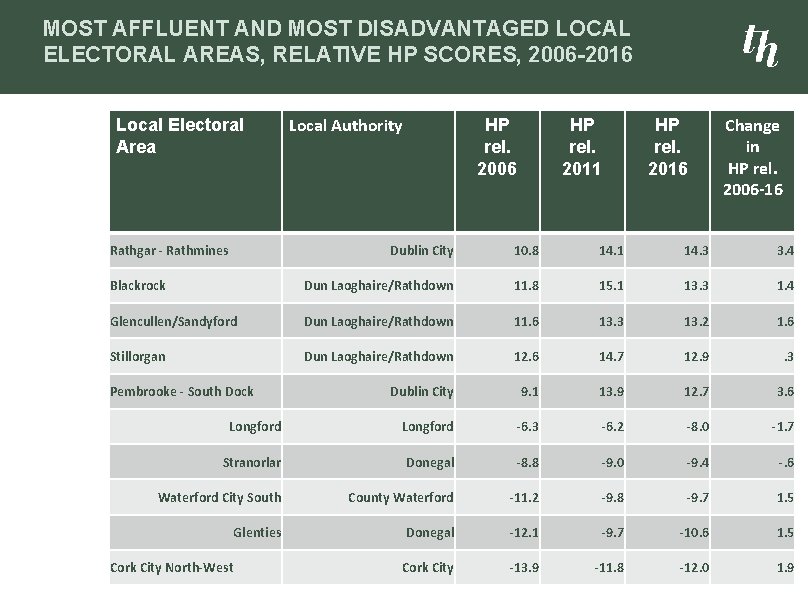Click the 'HP rel. 2011' column header
808x595 pixels.
point(582,171)
